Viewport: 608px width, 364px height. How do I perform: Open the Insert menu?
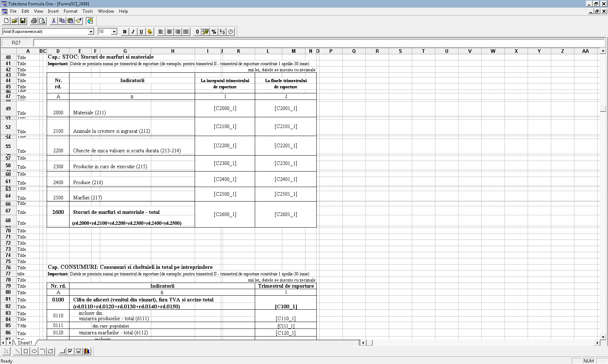[x=53, y=11]
